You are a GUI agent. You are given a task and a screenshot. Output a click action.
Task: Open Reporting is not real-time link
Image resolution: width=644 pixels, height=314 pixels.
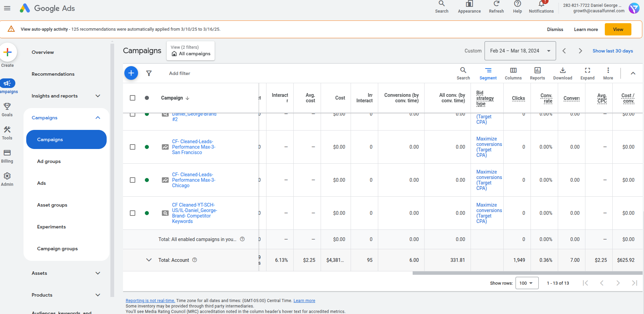coord(150,301)
